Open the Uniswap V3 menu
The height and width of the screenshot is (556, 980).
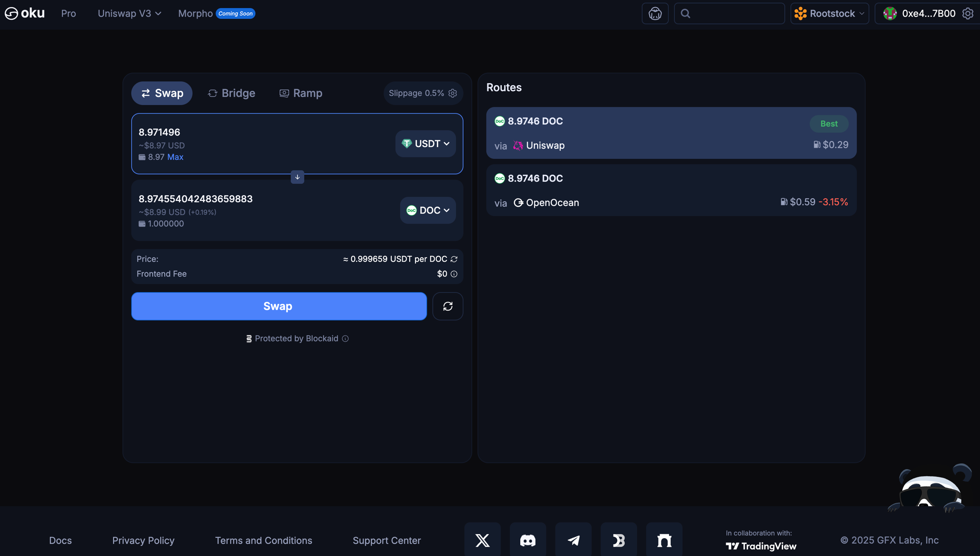point(129,14)
